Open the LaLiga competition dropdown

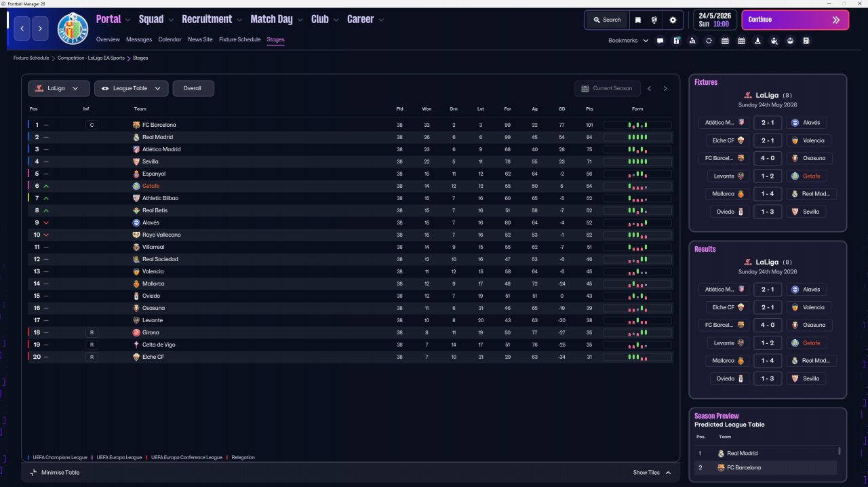pyautogui.click(x=59, y=88)
